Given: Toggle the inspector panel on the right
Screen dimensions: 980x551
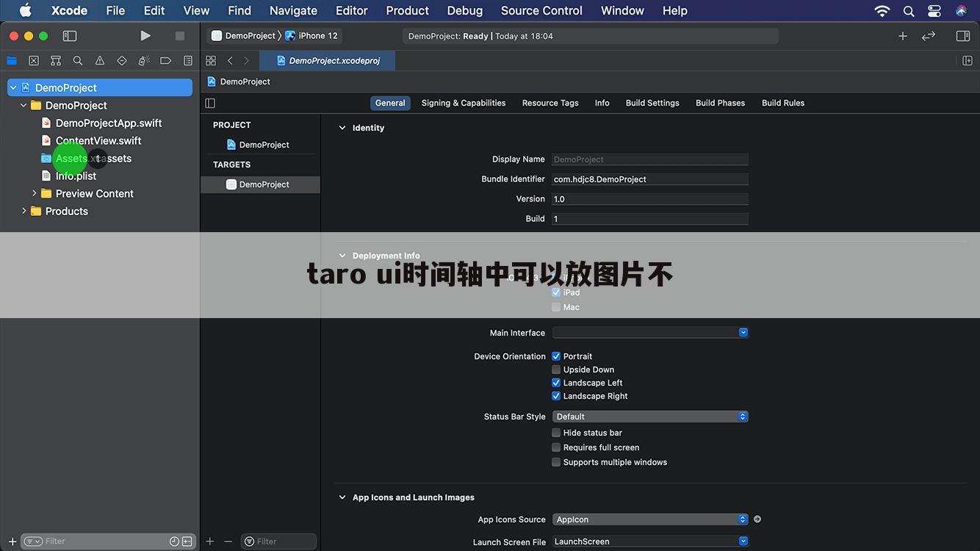Looking at the screenshot, I should (x=963, y=35).
